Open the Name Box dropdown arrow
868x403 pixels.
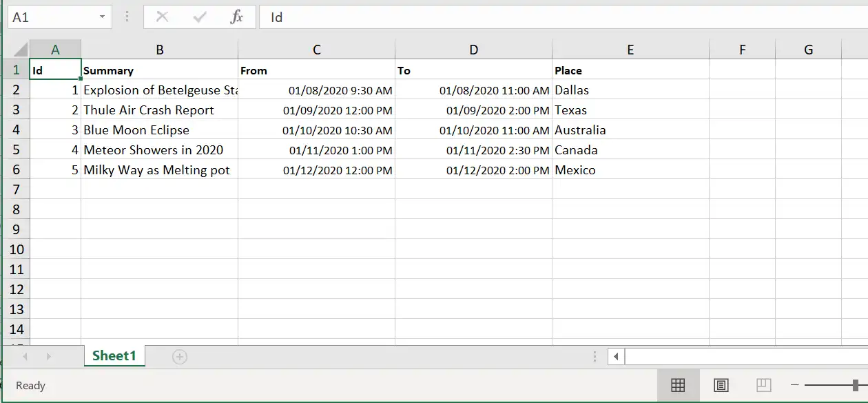click(x=102, y=17)
